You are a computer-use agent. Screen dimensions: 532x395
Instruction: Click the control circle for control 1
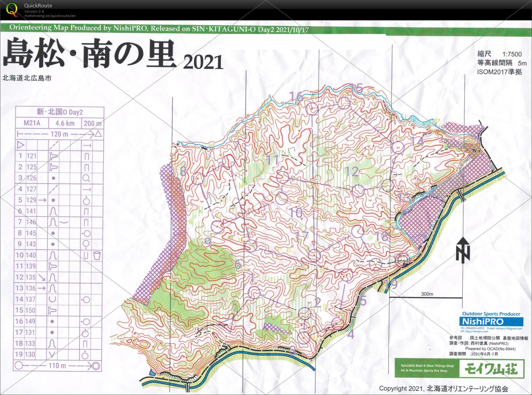(x=254, y=293)
